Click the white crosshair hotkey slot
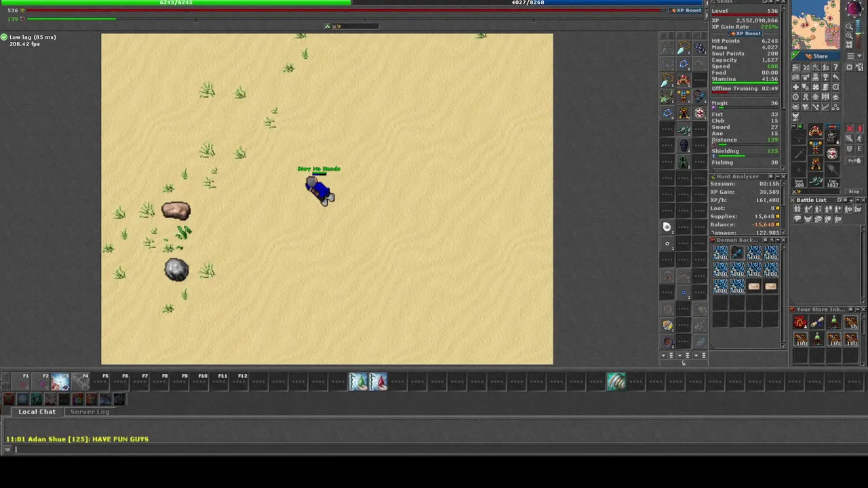Image resolution: width=868 pixels, height=488 pixels. tap(667, 226)
